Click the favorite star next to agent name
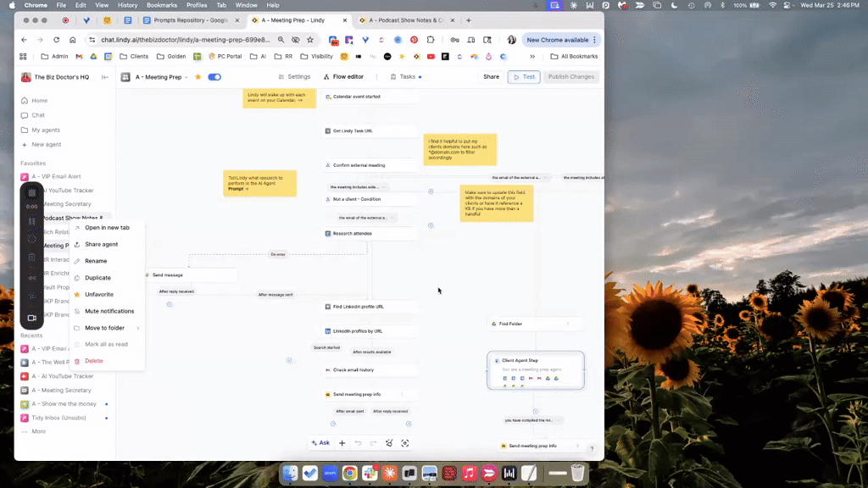The width and height of the screenshot is (868, 488). (198, 77)
